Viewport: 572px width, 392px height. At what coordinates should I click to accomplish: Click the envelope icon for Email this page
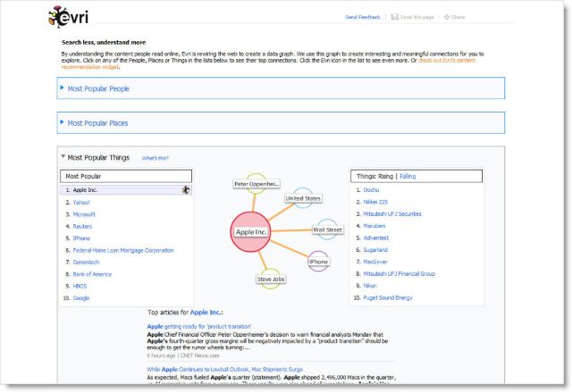395,17
